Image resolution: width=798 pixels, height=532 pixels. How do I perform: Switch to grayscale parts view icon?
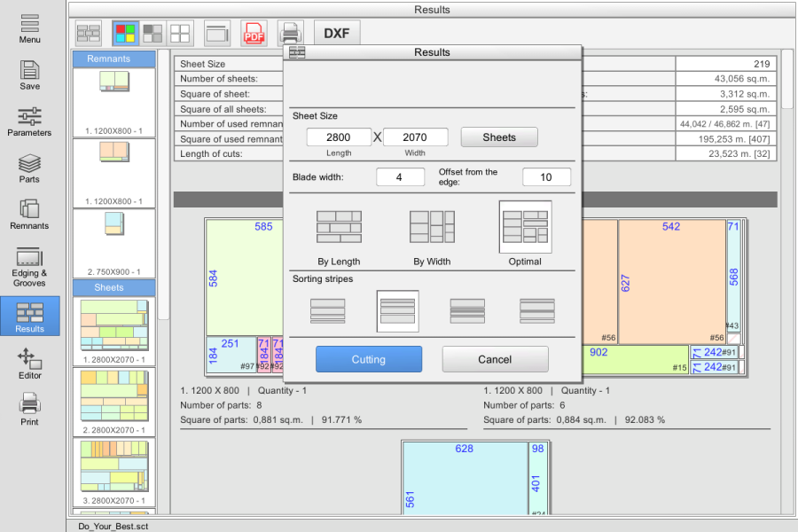153,34
